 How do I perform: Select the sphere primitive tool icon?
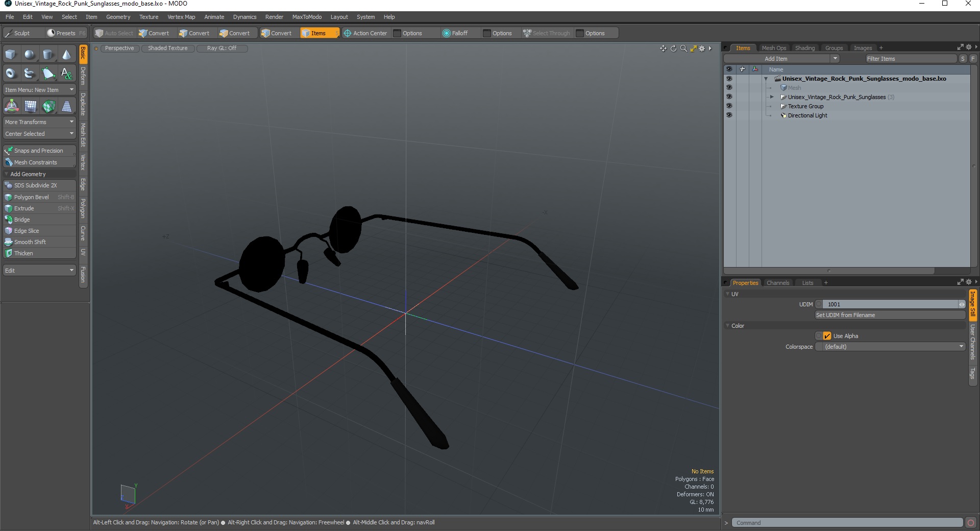pyautogui.click(x=30, y=55)
